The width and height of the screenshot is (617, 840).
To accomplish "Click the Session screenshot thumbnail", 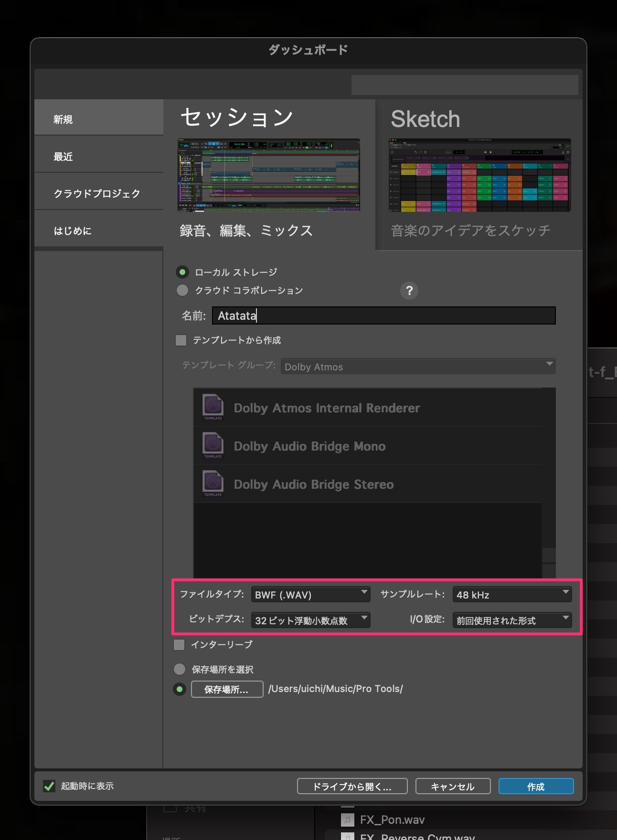I will (269, 175).
